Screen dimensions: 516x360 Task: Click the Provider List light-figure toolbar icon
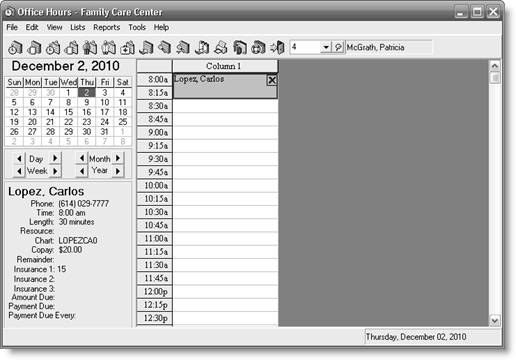click(109, 47)
